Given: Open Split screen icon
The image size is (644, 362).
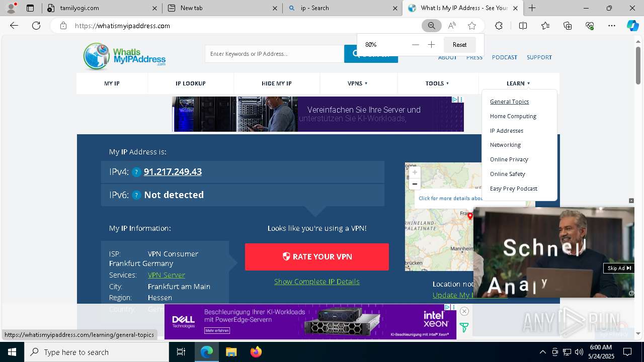Looking at the screenshot, I should (523, 26).
